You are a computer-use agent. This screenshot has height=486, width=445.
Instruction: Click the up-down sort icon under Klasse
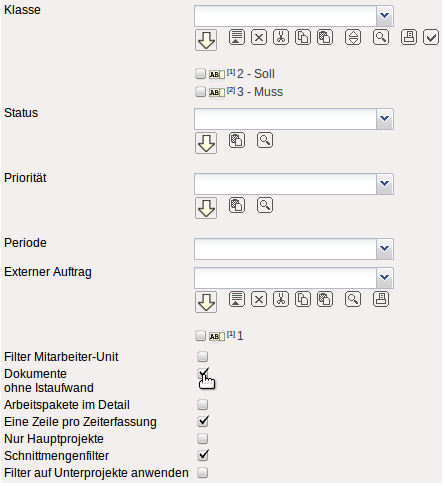(x=353, y=37)
